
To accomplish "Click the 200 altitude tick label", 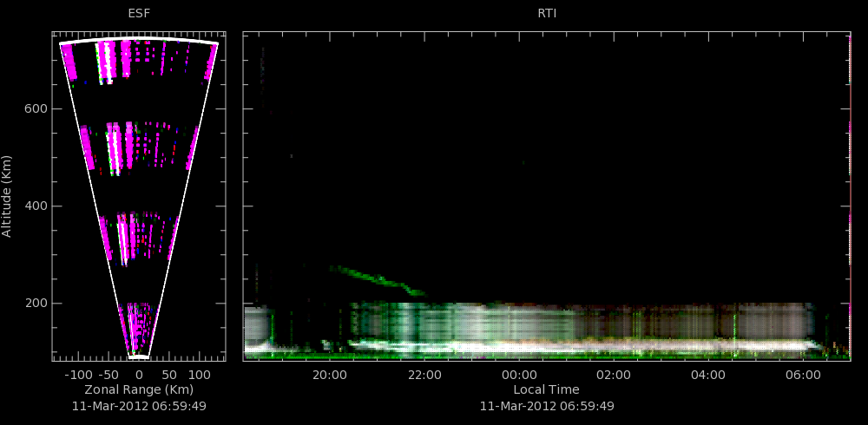I will click(35, 304).
